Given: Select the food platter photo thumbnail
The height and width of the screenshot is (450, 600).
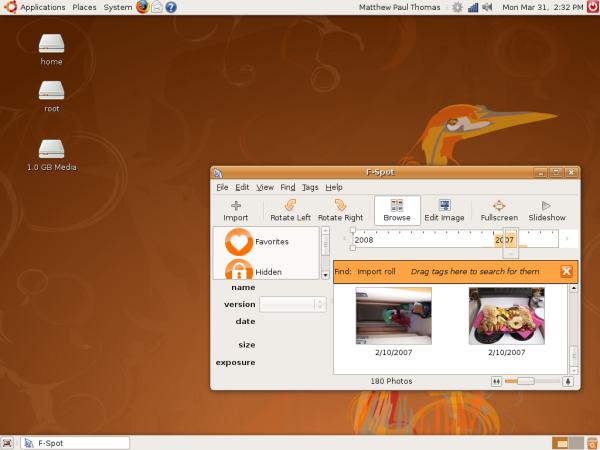Looking at the screenshot, I should [506, 316].
